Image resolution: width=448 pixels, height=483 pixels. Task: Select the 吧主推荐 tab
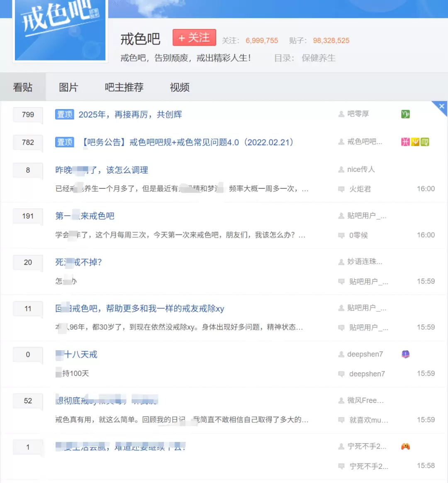pos(123,87)
